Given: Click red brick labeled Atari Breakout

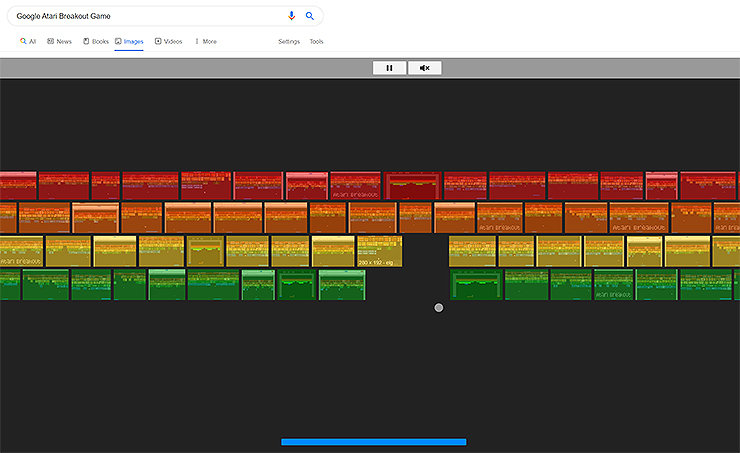Looking at the screenshot, I should coord(355,185).
